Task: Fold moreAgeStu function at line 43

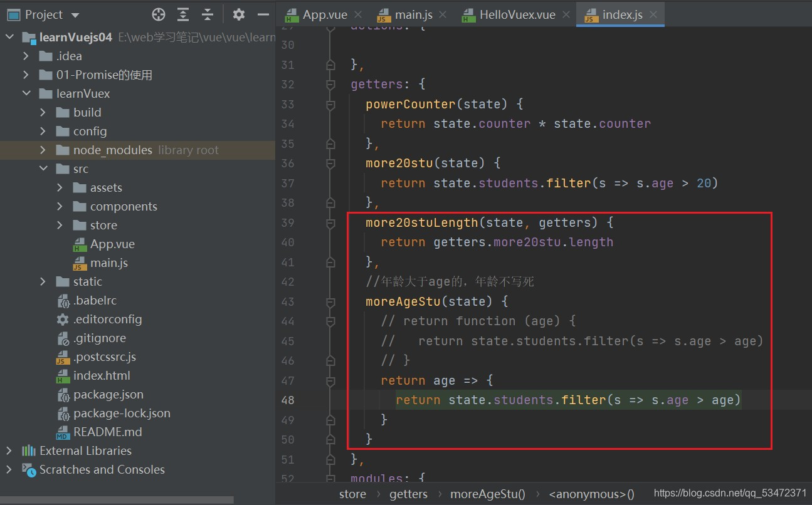Action: click(330, 301)
